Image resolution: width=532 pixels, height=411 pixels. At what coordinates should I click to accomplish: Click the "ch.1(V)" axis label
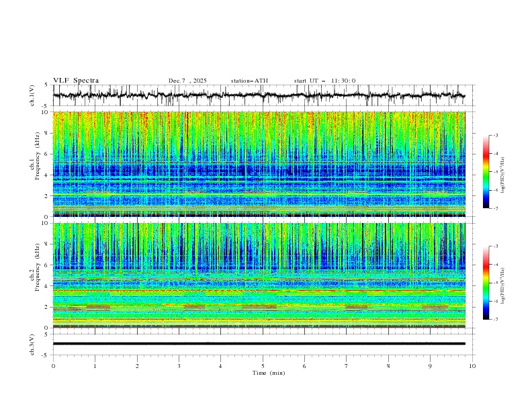pos(32,95)
